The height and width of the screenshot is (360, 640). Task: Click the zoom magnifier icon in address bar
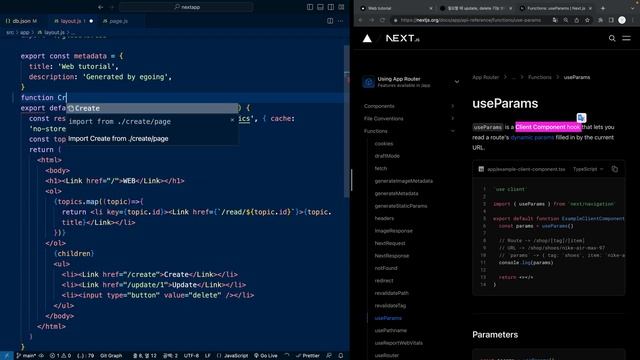[x=566, y=20]
